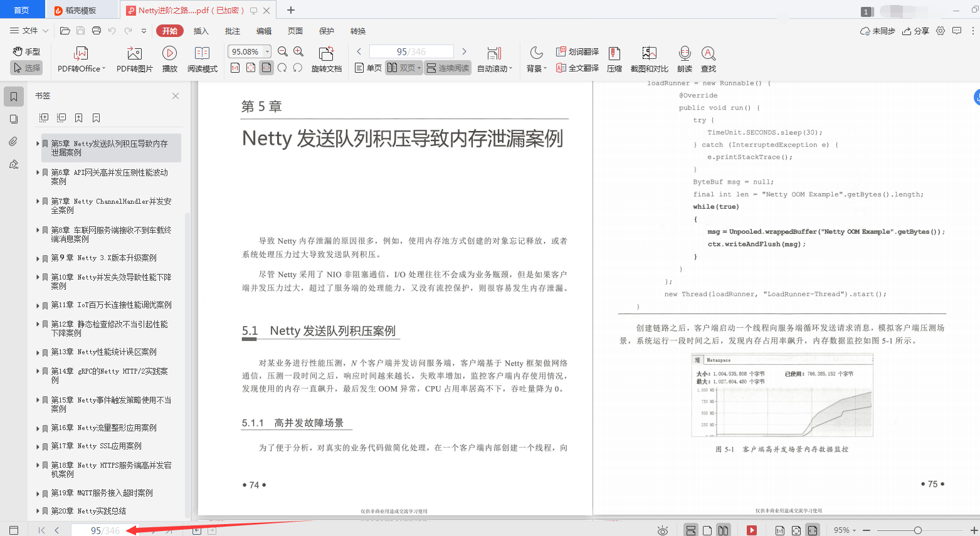Screen dimensions: 980x536
Task: Click the ribbon page number field 95/346
Action: coord(411,51)
